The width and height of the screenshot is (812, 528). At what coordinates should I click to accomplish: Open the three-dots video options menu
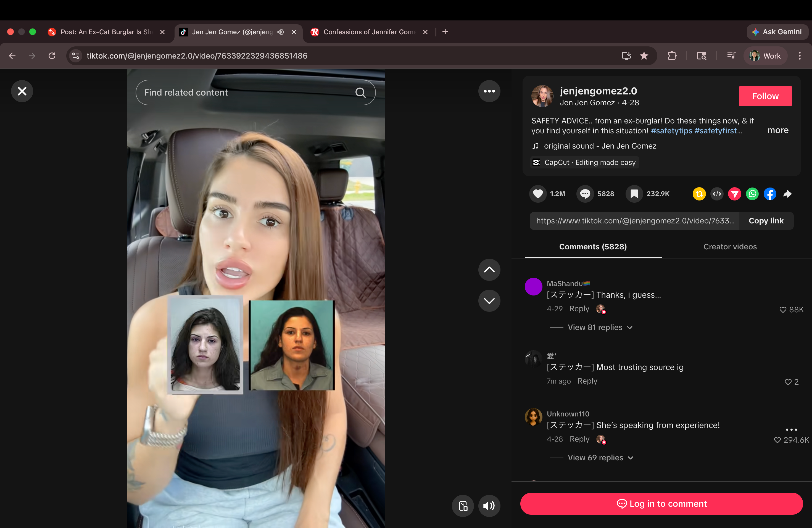489,91
